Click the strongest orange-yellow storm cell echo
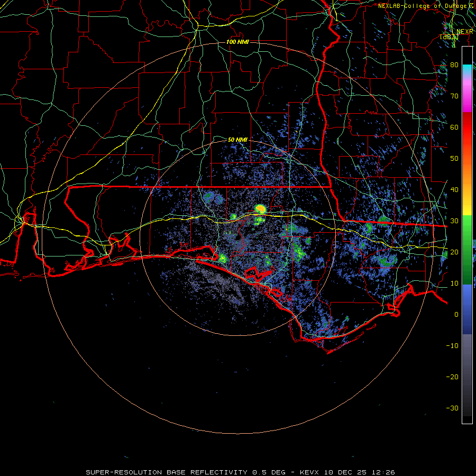This screenshot has width=476, height=476. 260,208
